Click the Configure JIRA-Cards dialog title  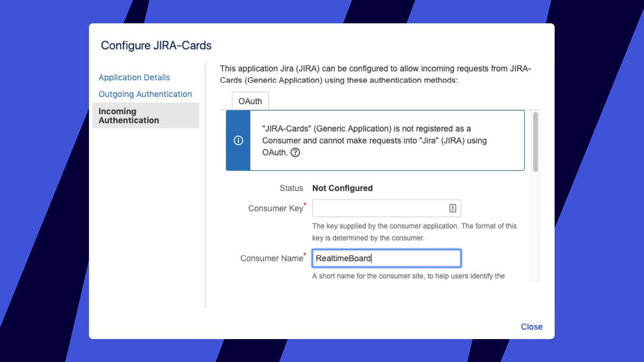point(156,45)
